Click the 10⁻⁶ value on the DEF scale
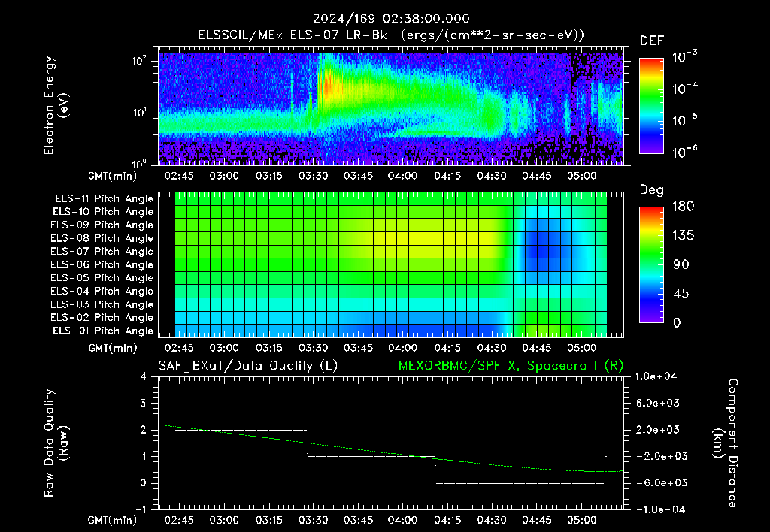This screenshot has width=770, height=532. pos(684,152)
